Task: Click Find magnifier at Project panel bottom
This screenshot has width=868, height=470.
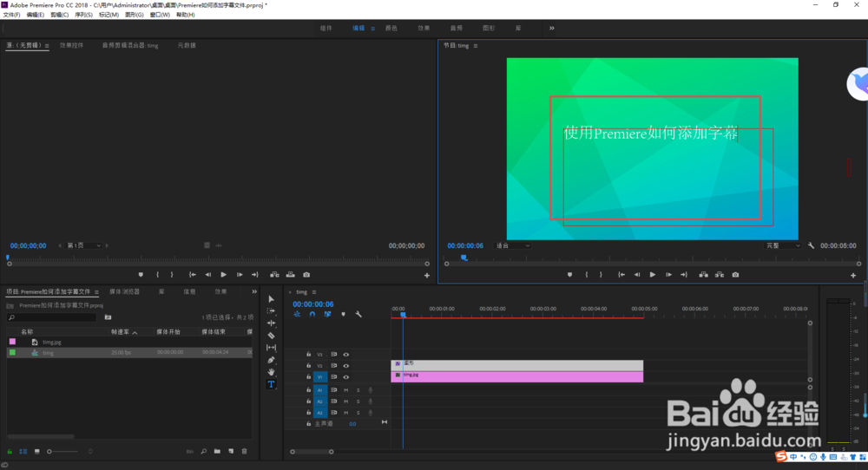Action: tap(204, 451)
